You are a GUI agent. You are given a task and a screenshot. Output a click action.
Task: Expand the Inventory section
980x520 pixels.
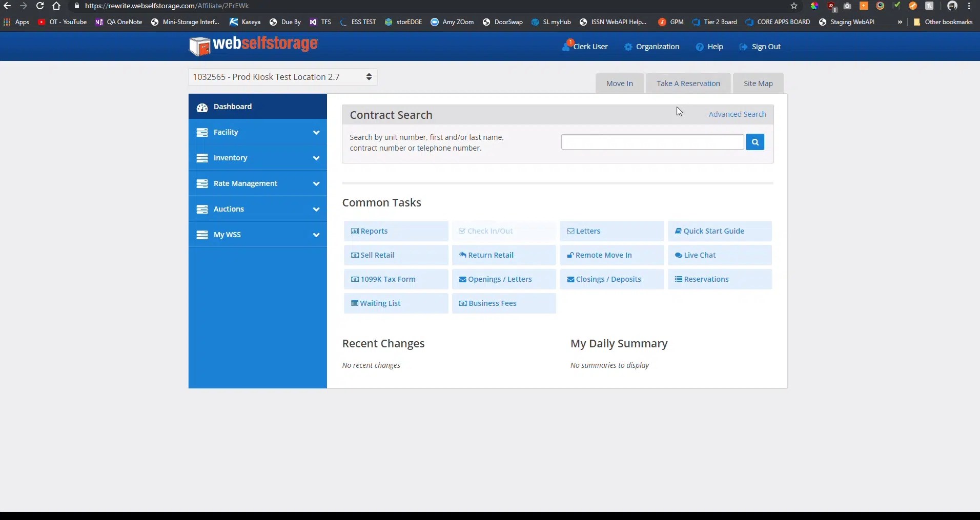pyautogui.click(x=316, y=158)
